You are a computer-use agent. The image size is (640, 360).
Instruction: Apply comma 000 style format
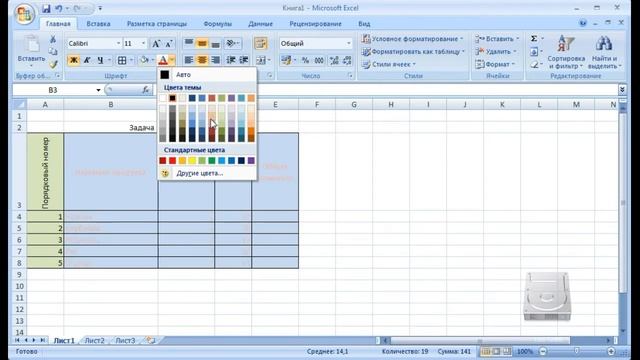click(x=319, y=60)
